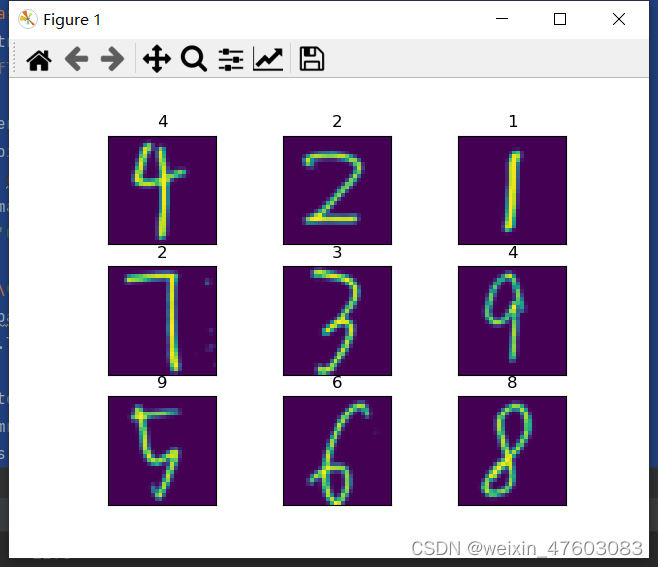Go back to previous view arrow

pos(76,59)
